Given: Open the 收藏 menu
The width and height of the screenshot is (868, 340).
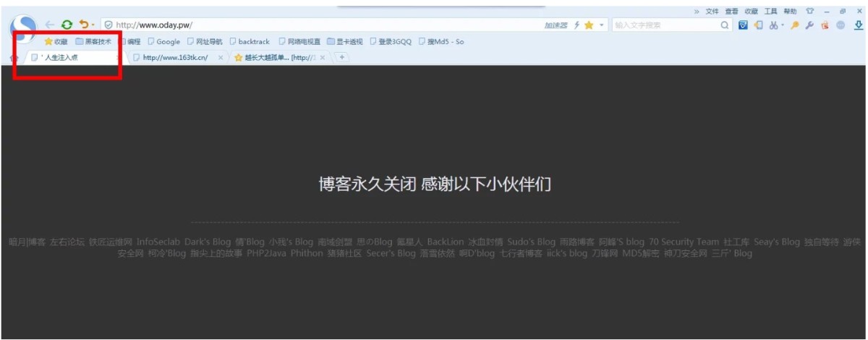Looking at the screenshot, I should coord(752,11).
